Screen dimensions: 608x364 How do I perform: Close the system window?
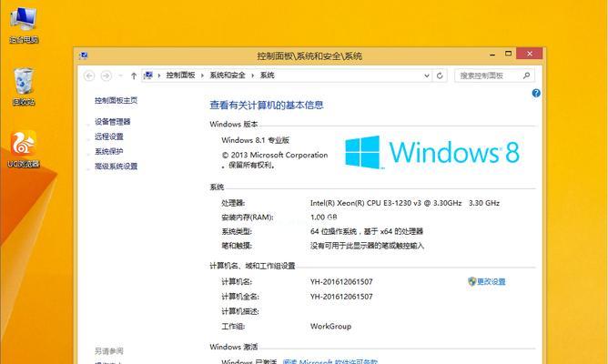pyautogui.click(x=530, y=54)
